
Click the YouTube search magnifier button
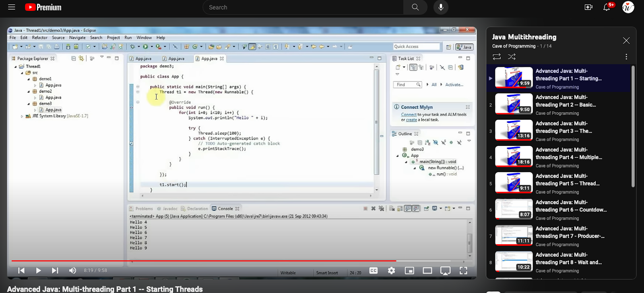415,7
